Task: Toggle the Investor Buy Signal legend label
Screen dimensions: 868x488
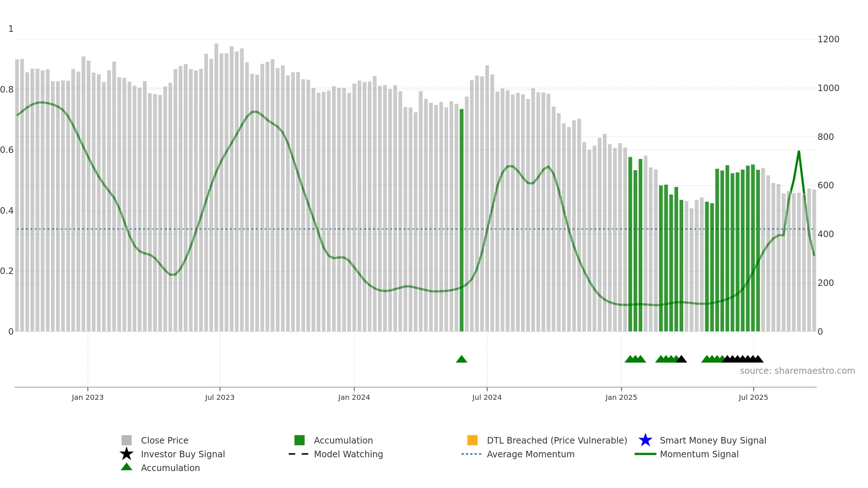Action: [x=183, y=454]
